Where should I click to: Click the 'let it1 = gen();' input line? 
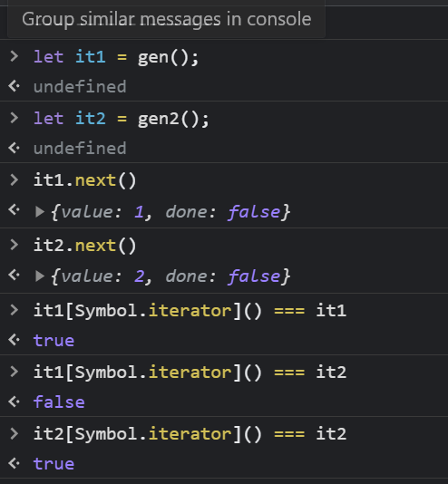[x=116, y=57]
